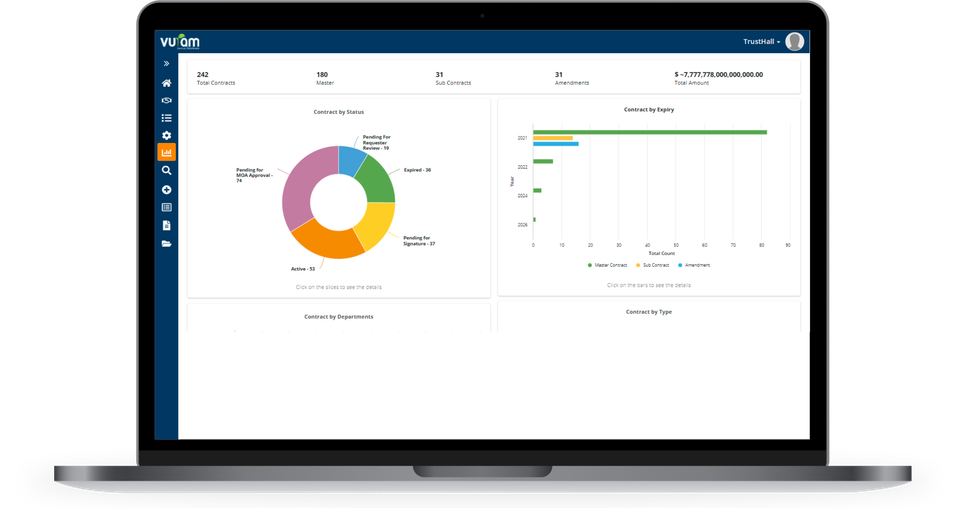Open the settings gear icon in sidebar
Screen dimensions: 960x508
pos(167,135)
